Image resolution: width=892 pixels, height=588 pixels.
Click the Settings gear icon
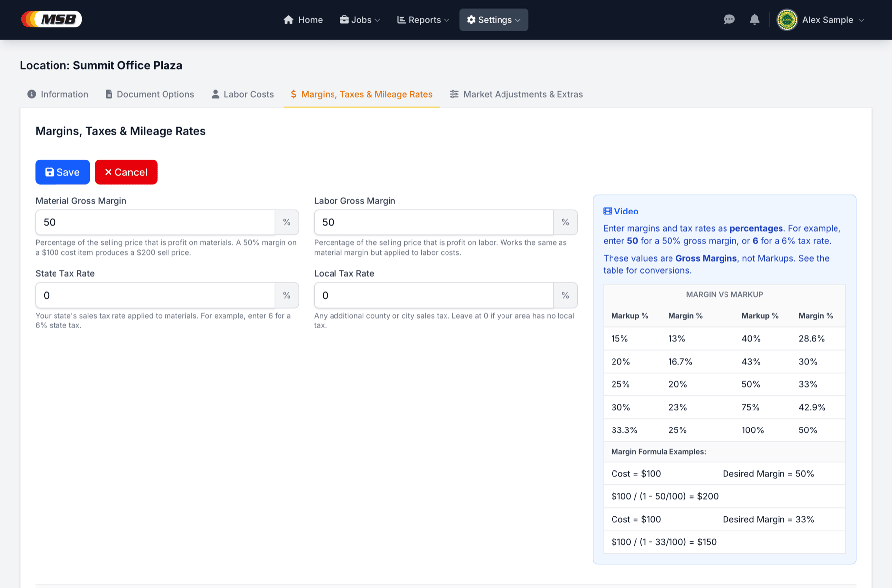pyautogui.click(x=471, y=20)
